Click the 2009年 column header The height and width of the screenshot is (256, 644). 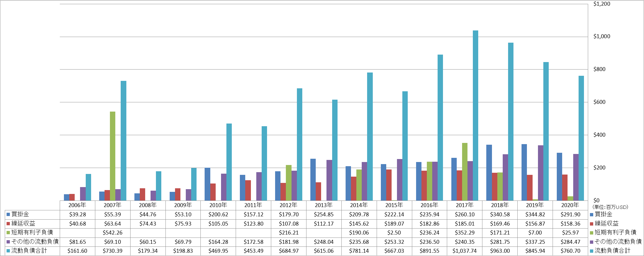183,205
